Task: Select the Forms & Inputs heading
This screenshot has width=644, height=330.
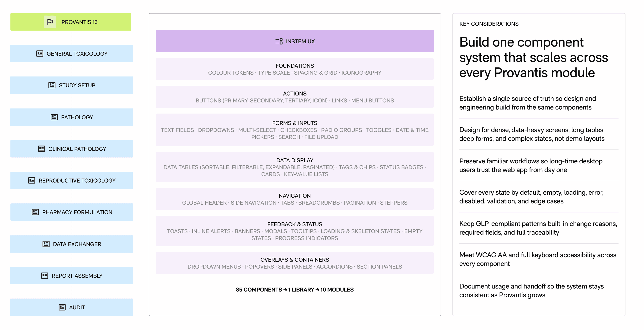Action: (x=295, y=123)
